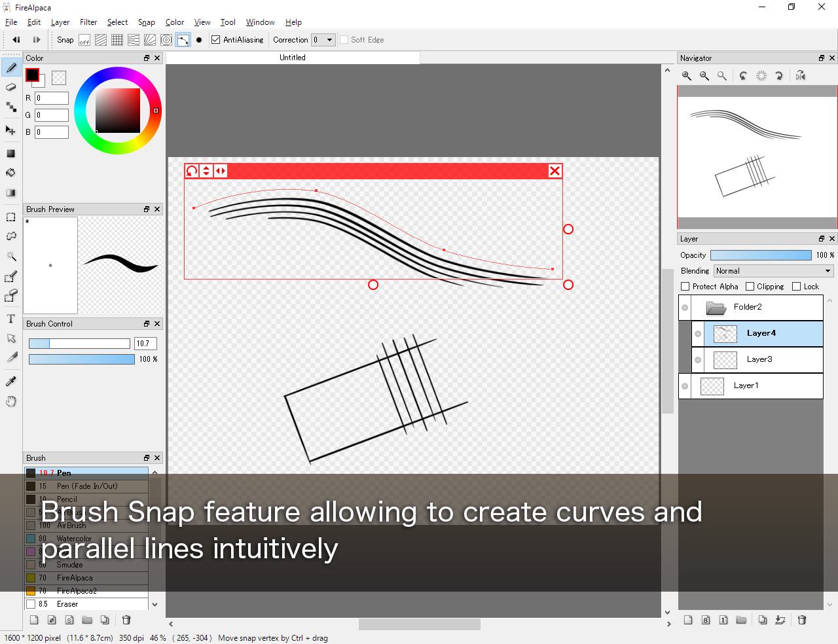Screen dimensions: 838x644
Task: Collapse the Folder2 layer folder
Action: pyautogui.click(x=716, y=308)
